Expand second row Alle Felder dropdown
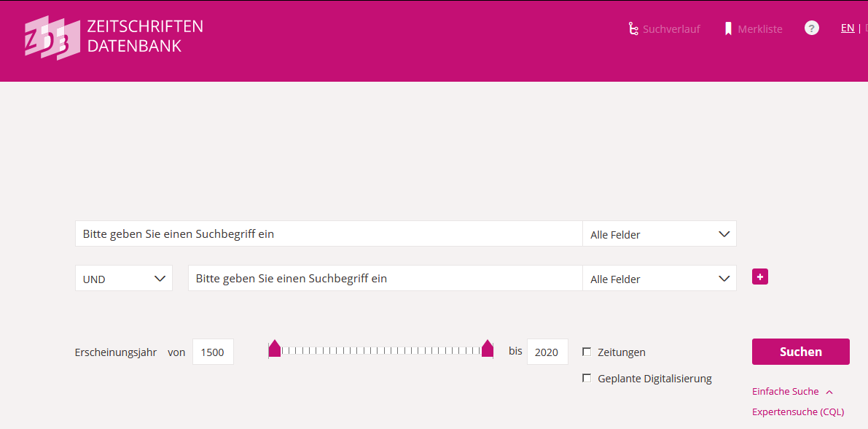The image size is (868, 429). 660,278
